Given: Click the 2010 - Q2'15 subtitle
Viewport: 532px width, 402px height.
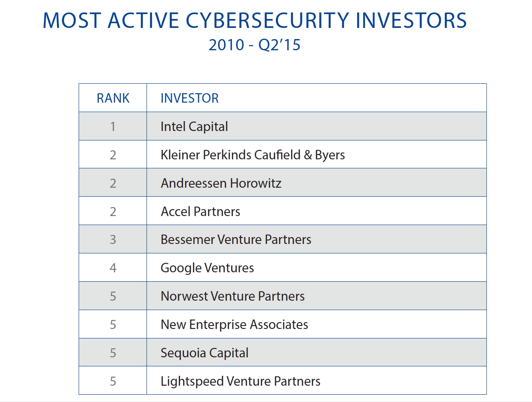Looking at the screenshot, I should (254, 45).
